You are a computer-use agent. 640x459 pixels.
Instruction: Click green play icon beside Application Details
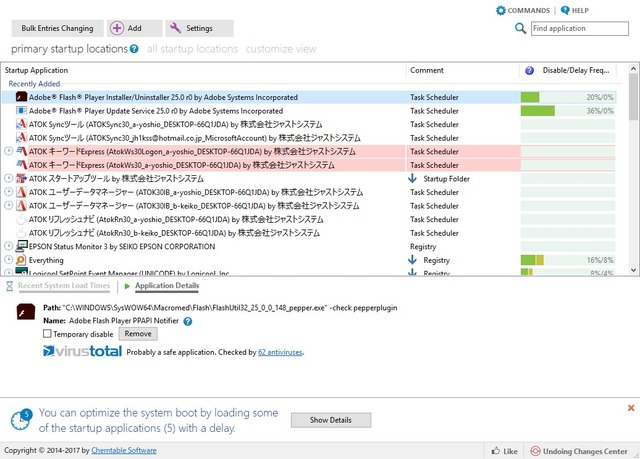click(127, 286)
